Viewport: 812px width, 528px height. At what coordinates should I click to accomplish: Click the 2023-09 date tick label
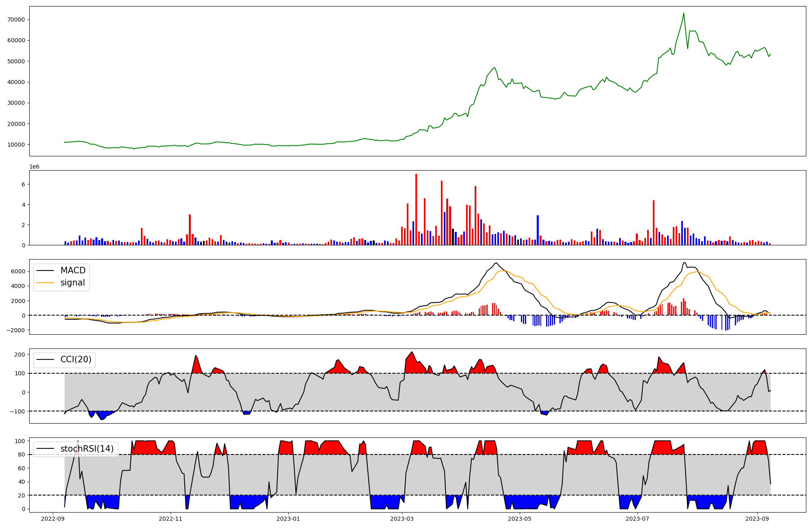[757, 519]
